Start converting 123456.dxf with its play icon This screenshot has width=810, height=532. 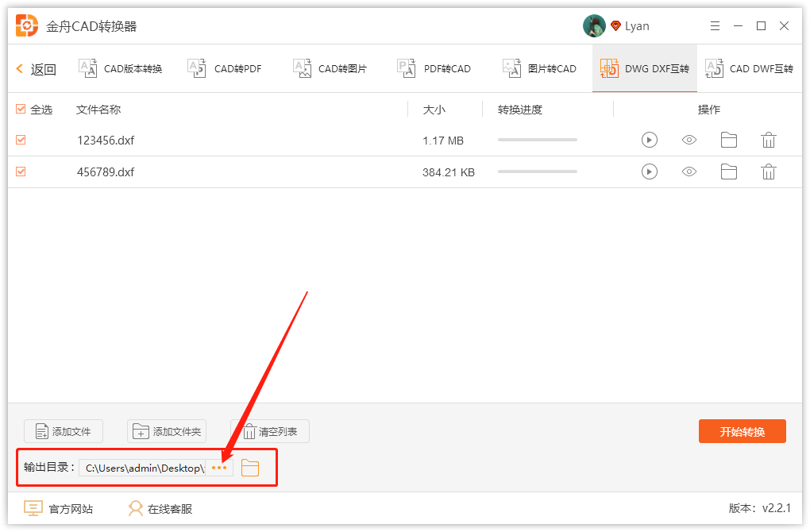(649, 140)
